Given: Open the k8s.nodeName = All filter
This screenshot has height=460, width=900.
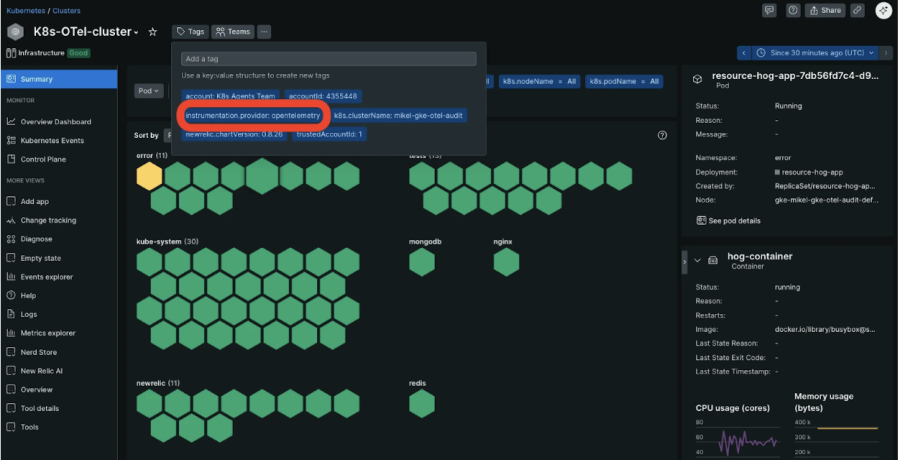Looking at the screenshot, I should tap(540, 82).
